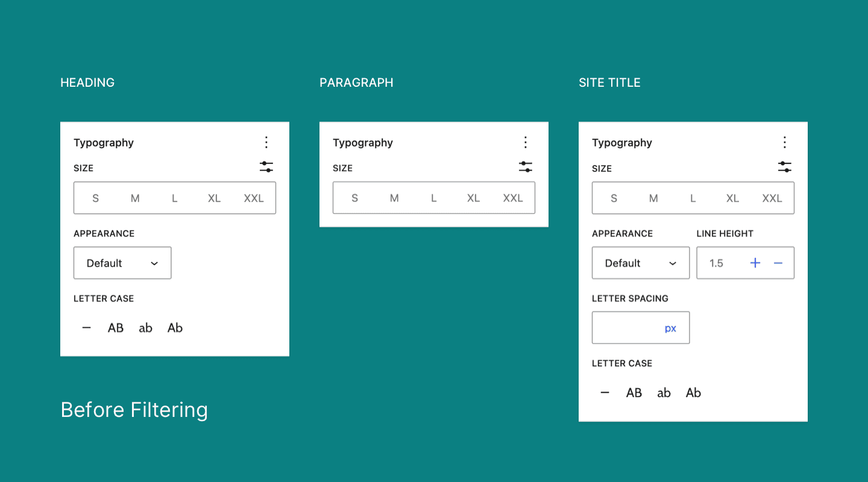868x482 pixels.
Task: Open Heading panel Typography options menu
Action: point(266,142)
